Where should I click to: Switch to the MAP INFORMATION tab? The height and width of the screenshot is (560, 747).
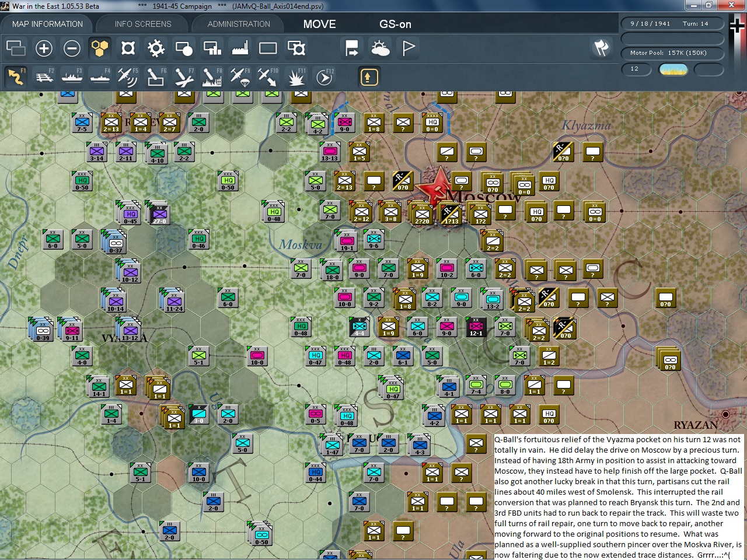(47, 24)
